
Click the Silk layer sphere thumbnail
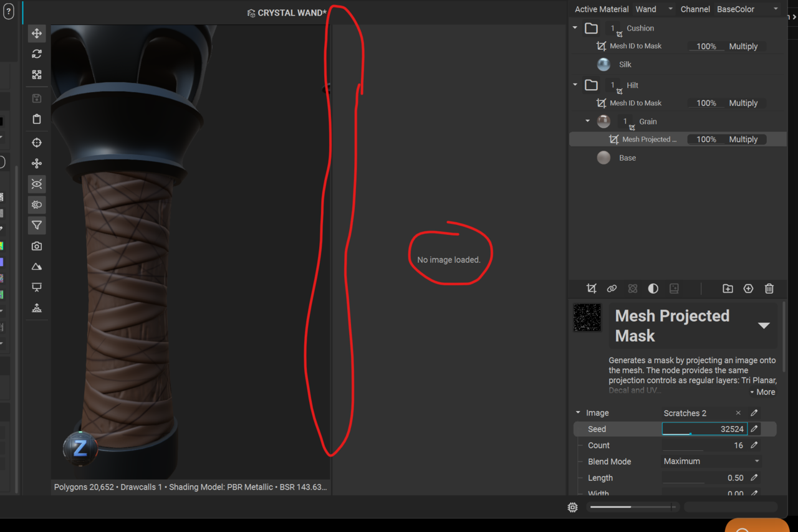tap(603, 64)
